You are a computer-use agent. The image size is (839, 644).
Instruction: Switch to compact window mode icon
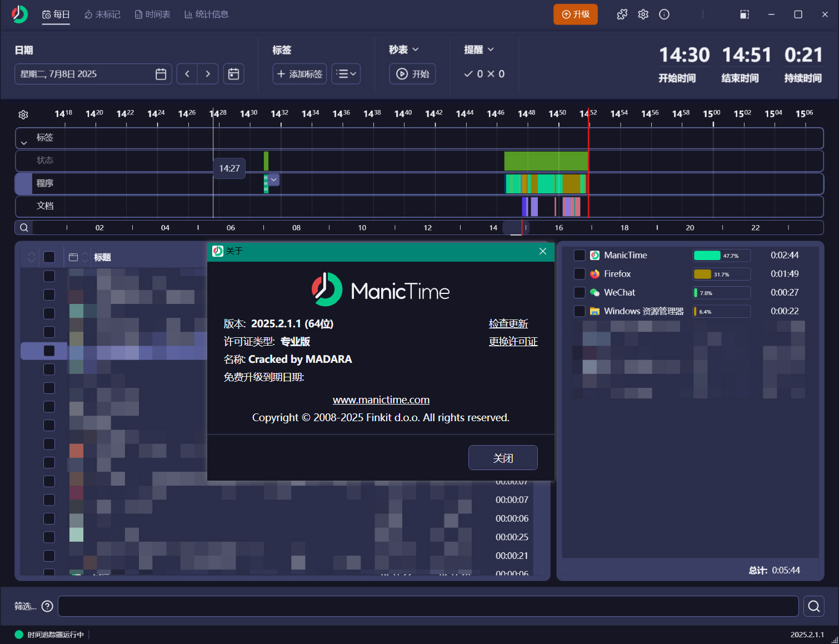[745, 14]
